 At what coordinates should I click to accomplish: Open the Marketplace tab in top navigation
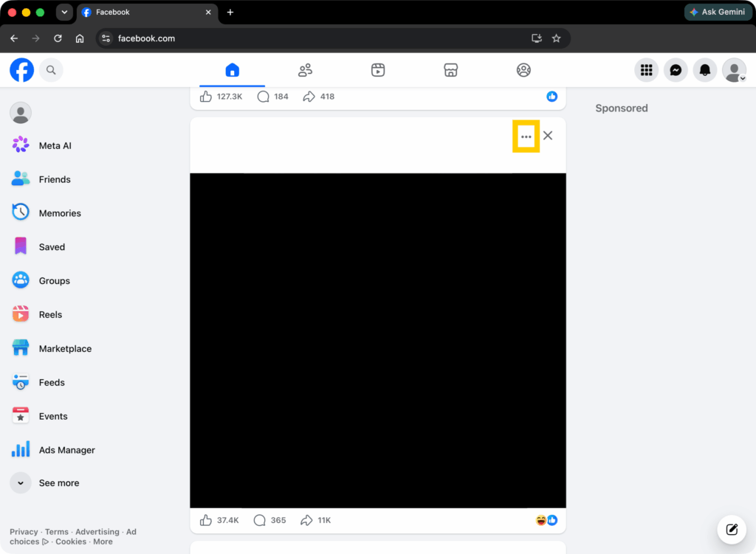(451, 70)
